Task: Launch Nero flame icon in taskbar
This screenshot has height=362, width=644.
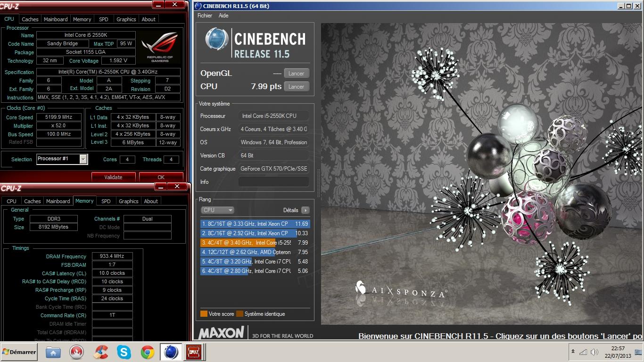Action: [76, 352]
